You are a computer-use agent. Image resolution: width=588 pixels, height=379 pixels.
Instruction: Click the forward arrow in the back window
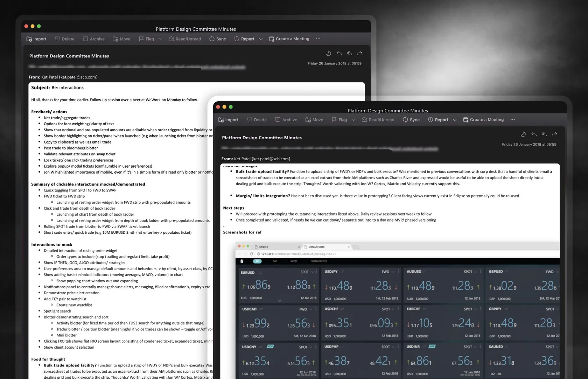[359, 53]
